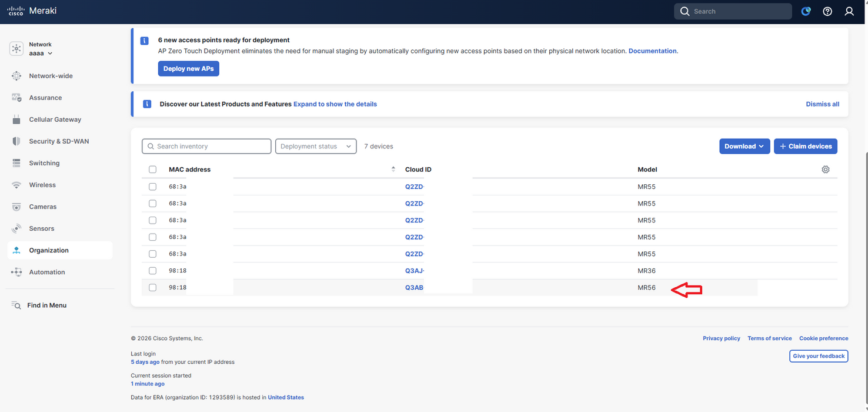Check the last MR55 row checkbox
This screenshot has height=412, width=868.
[x=153, y=254]
